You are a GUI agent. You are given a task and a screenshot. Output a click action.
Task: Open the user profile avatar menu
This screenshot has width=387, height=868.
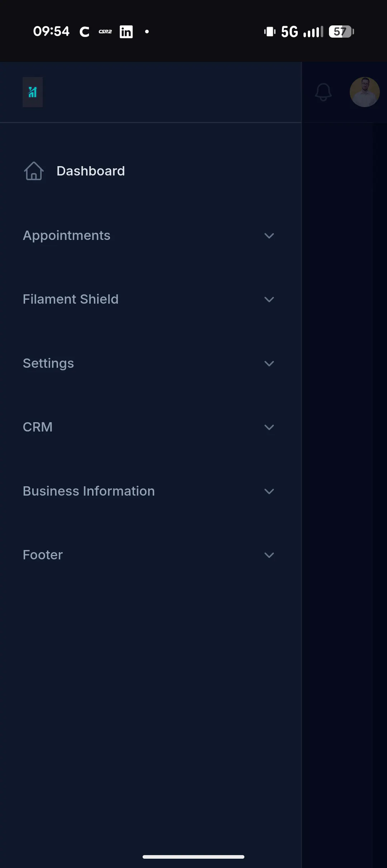pos(364,92)
